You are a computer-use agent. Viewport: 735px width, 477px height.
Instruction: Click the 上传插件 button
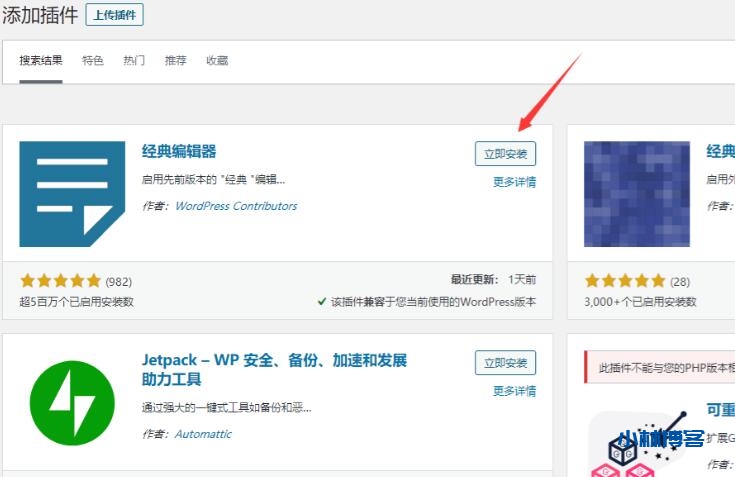[x=115, y=15]
